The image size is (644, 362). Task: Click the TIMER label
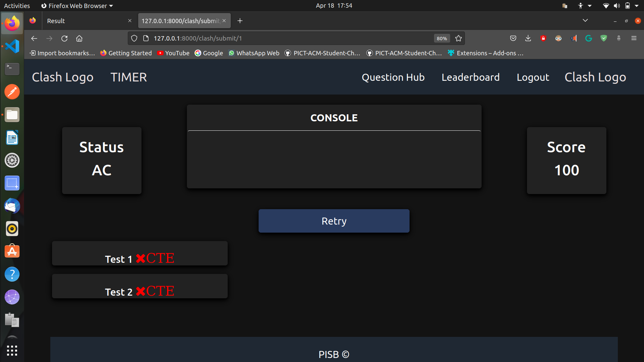pyautogui.click(x=129, y=77)
